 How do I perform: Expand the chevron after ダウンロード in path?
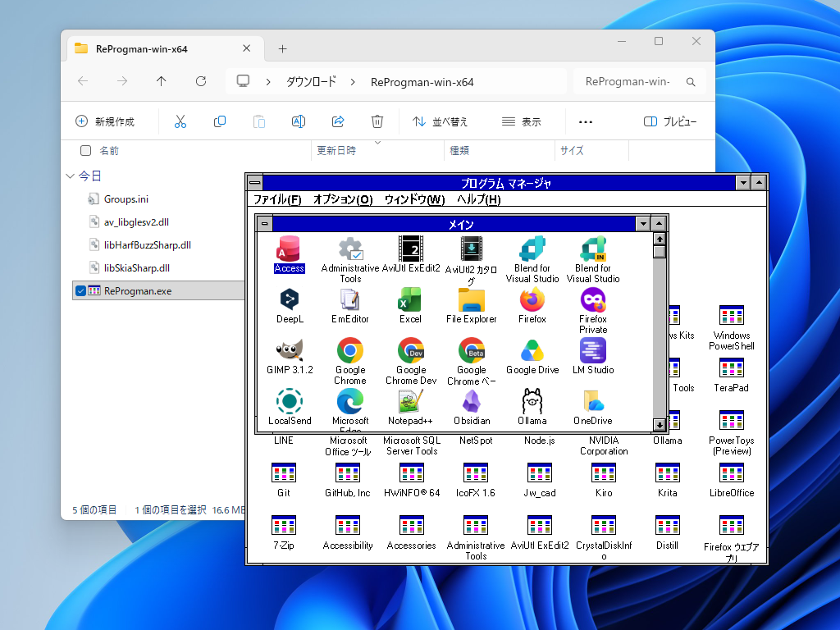pyautogui.click(x=353, y=82)
